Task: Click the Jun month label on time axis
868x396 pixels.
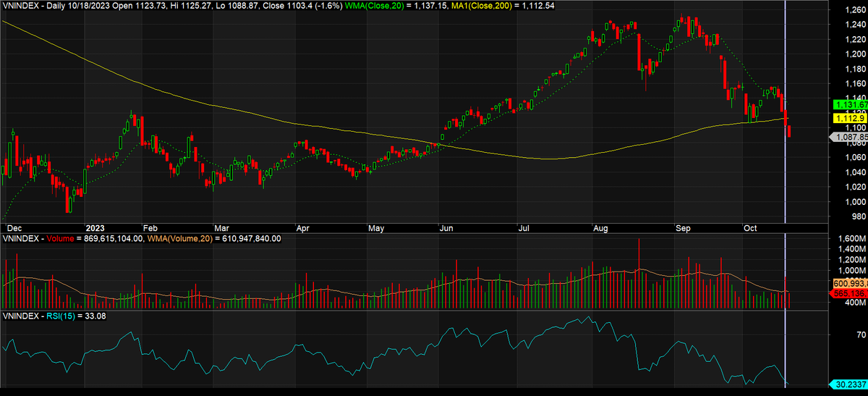Action: (x=446, y=227)
